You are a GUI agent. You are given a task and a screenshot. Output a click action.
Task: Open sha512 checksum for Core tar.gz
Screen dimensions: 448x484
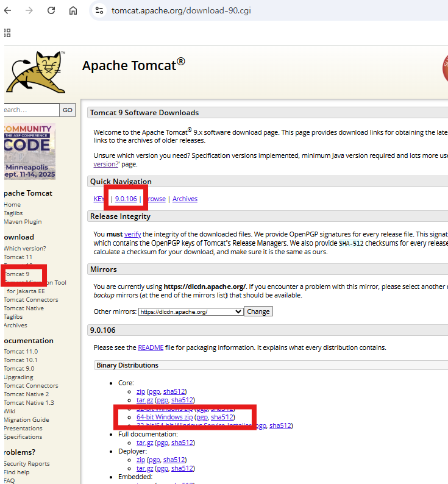[x=182, y=400]
